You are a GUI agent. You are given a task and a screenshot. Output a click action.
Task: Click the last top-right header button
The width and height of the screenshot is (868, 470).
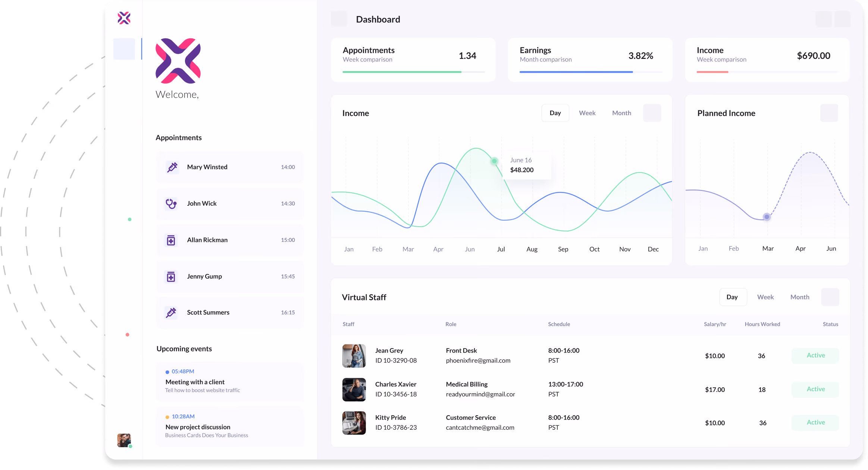pos(842,19)
